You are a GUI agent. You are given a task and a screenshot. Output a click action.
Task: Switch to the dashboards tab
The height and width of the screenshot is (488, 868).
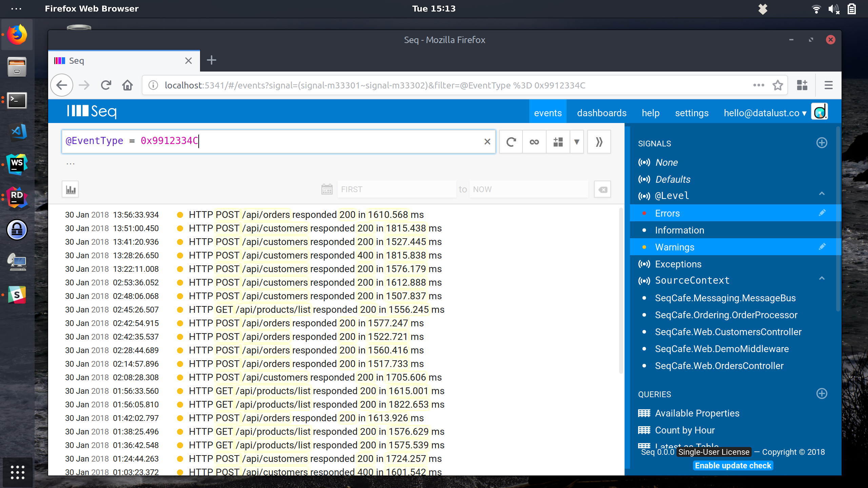click(x=601, y=113)
